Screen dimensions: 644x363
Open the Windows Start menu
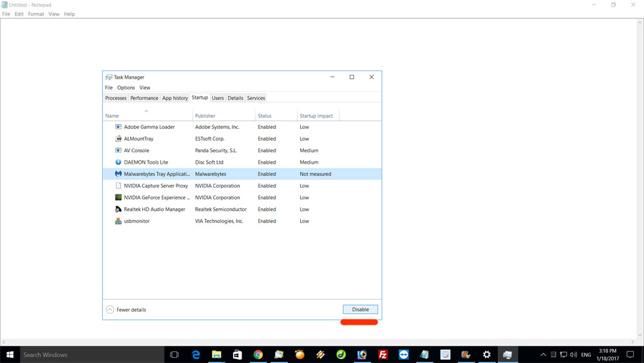tap(10, 355)
